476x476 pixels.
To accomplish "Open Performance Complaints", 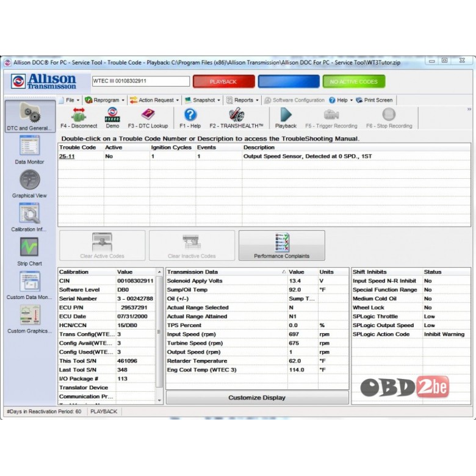I will point(282,245).
